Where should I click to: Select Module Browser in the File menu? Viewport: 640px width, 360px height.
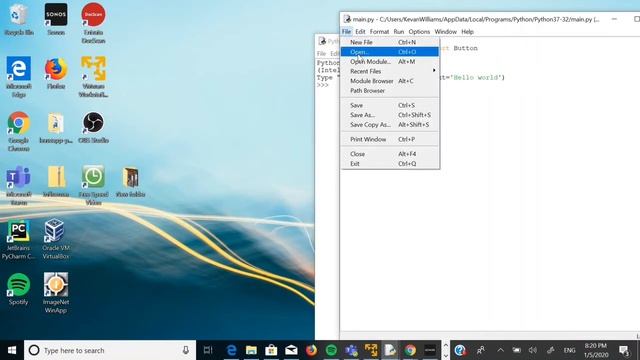(x=390, y=81)
